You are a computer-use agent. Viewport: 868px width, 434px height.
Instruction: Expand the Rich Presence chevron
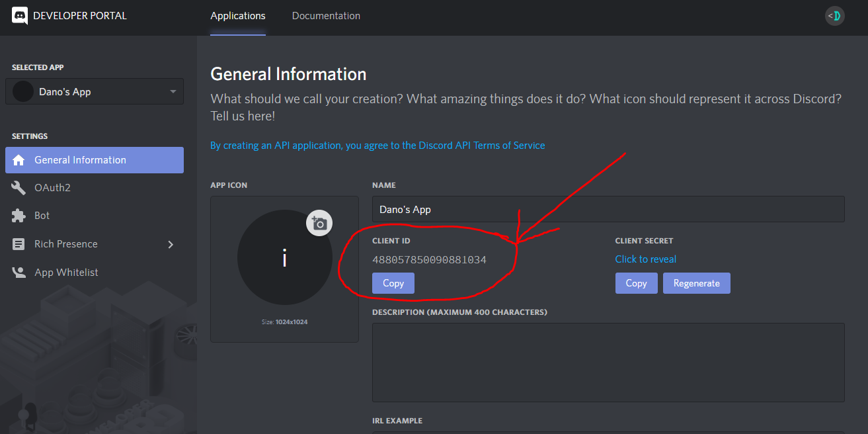[171, 244]
